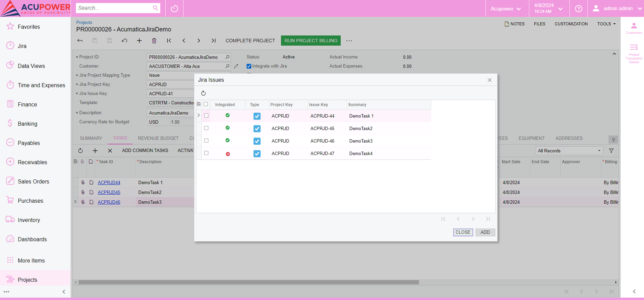The image size is (644, 300).
Task: Open tasks grid filter icon
Action: 611,151
